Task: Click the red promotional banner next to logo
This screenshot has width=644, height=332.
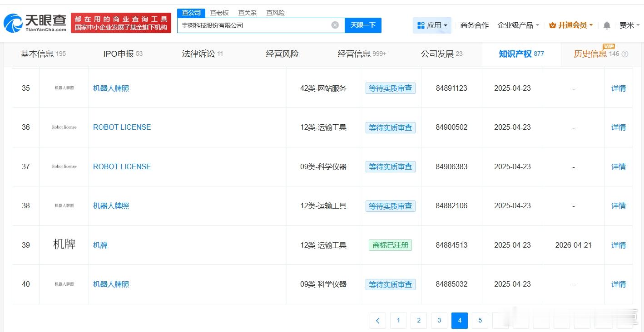Action: (121, 23)
